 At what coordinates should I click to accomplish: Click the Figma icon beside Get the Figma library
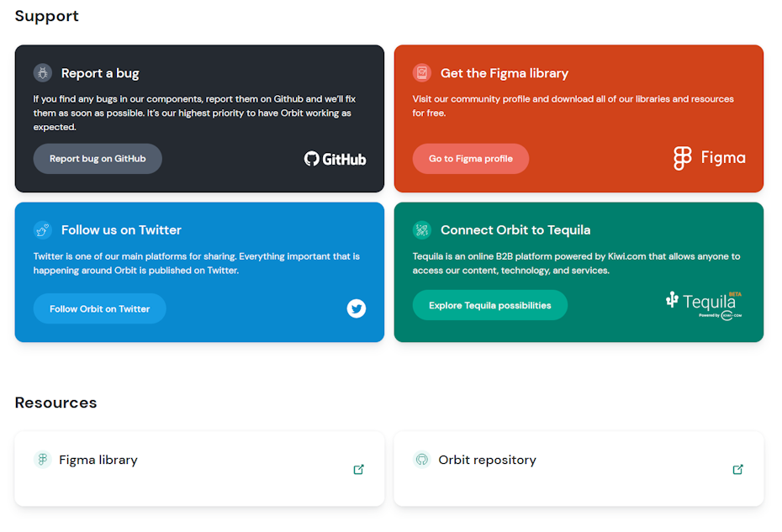(422, 73)
